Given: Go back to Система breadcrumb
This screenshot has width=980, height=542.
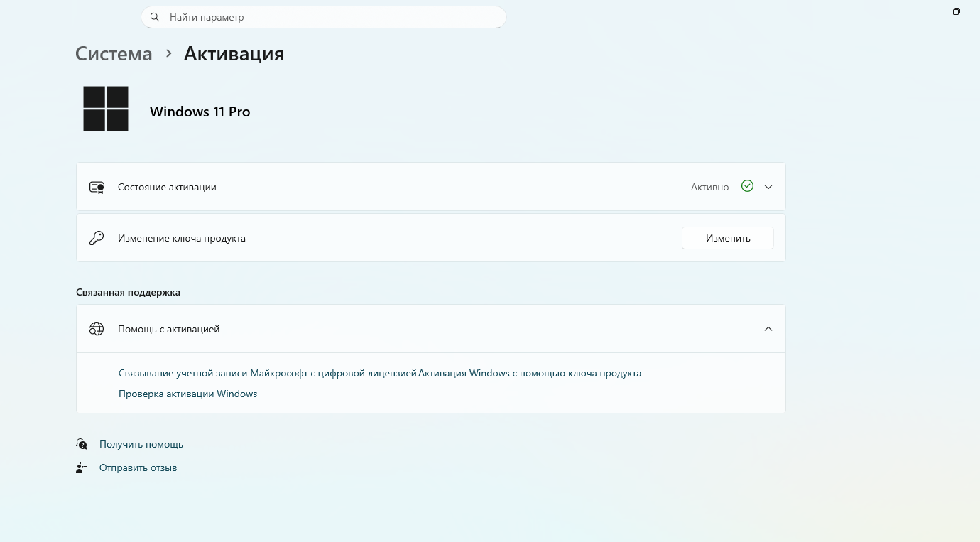Looking at the screenshot, I should pyautogui.click(x=114, y=54).
